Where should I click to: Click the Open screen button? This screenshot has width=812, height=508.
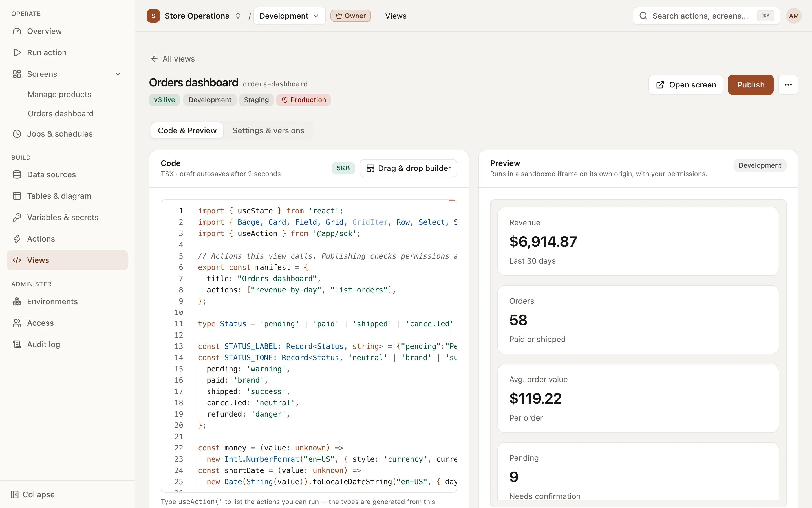[x=686, y=85]
